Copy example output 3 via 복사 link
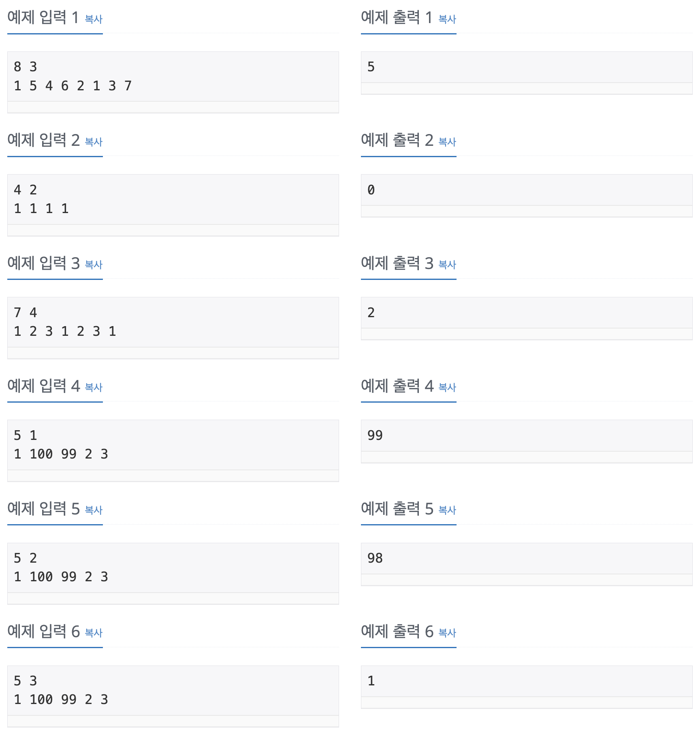Image resolution: width=700 pixels, height=734 pixels. point(447,265)
